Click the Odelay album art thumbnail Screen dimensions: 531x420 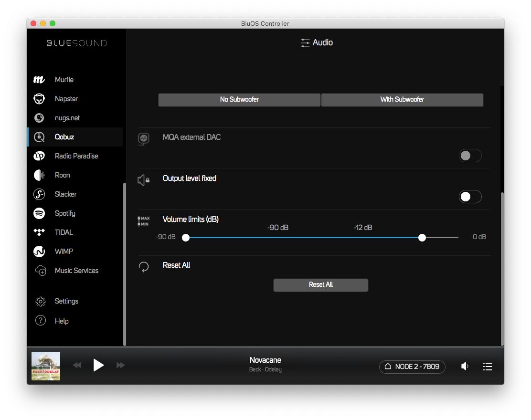coord(46,366)
